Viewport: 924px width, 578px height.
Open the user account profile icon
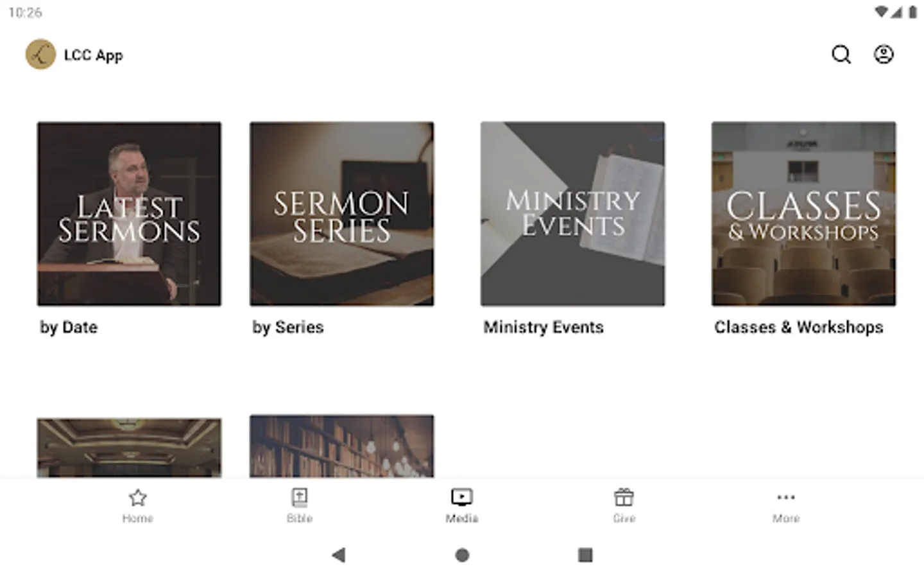[884, 55]
